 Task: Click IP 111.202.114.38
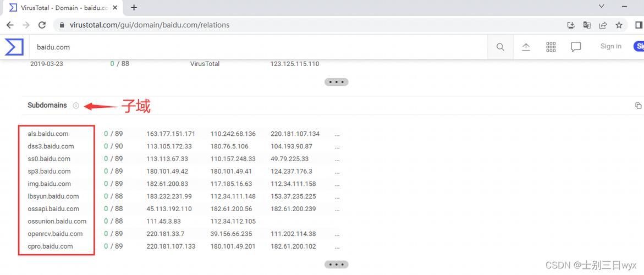click(293, 234)
